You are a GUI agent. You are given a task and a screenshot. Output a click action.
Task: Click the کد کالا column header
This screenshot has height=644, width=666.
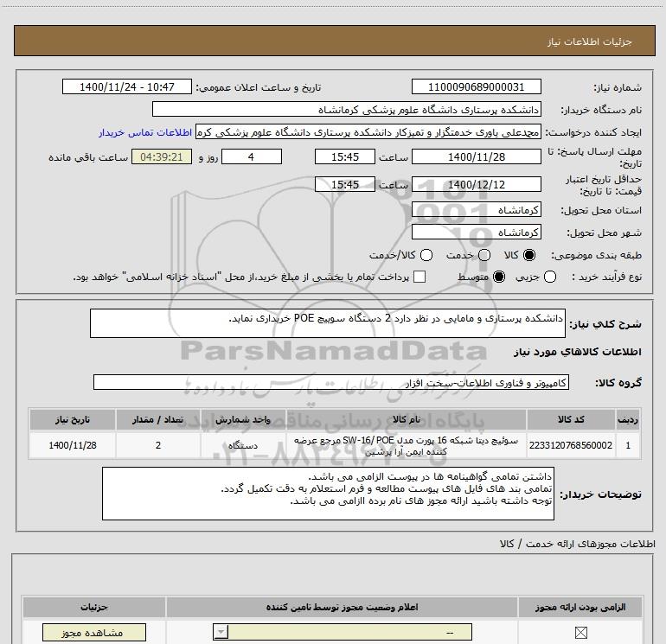(571, 419)
